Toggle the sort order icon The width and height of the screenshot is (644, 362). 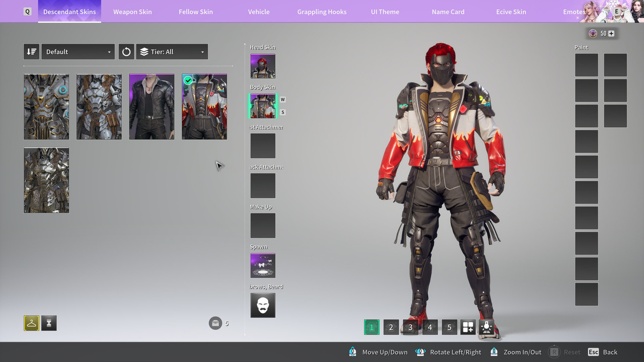[31, 52]
